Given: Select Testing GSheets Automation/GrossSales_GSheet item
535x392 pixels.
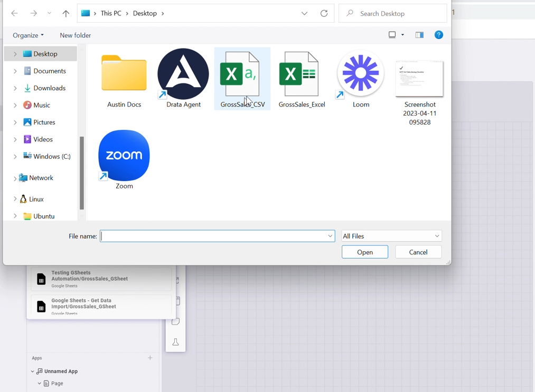Looking at the screenshot, I should [101, 279].
